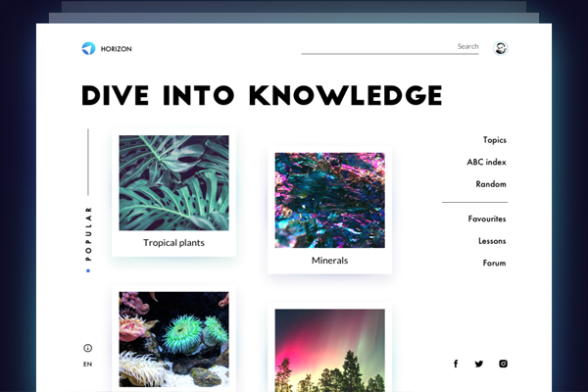Open the northern lights card image

tap(329, 351)
